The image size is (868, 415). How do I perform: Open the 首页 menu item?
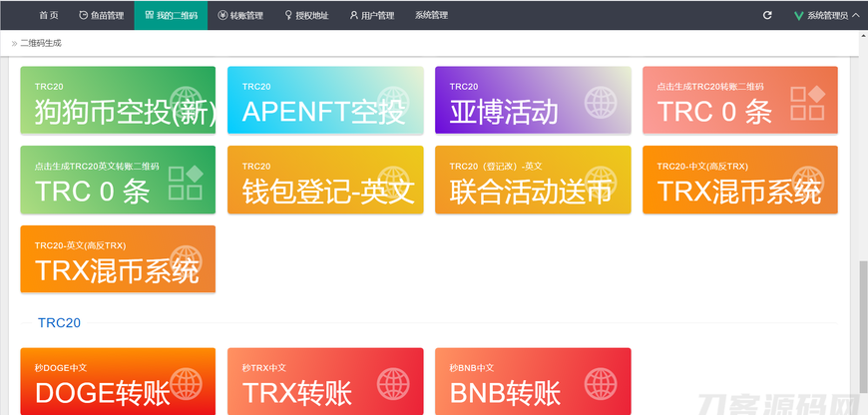(x=48, y=15)
